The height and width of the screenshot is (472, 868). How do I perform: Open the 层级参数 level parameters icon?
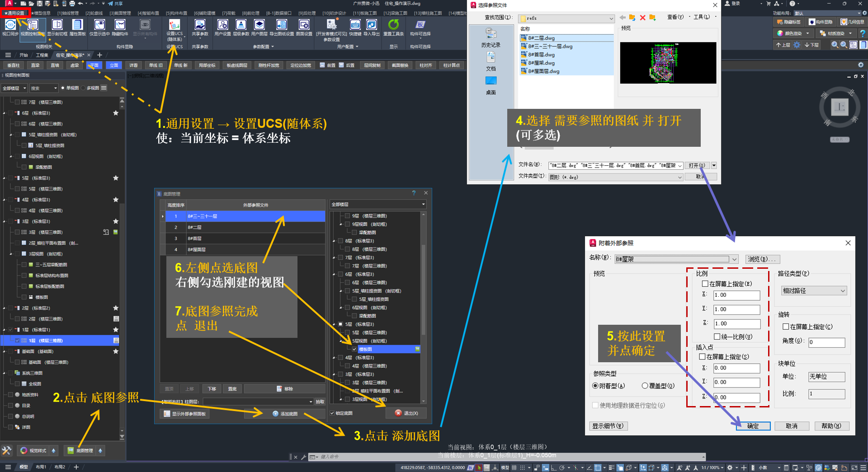pyautogui.click(x=241, y=27)
